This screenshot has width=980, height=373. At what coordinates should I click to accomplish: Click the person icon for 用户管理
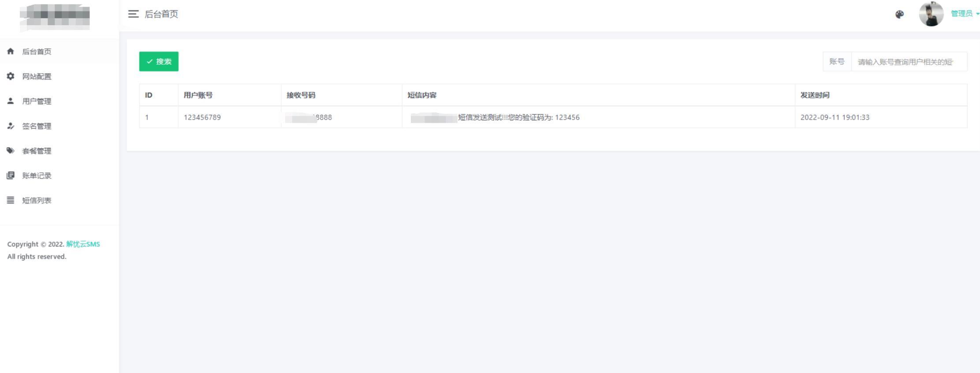tap(11, 101)
